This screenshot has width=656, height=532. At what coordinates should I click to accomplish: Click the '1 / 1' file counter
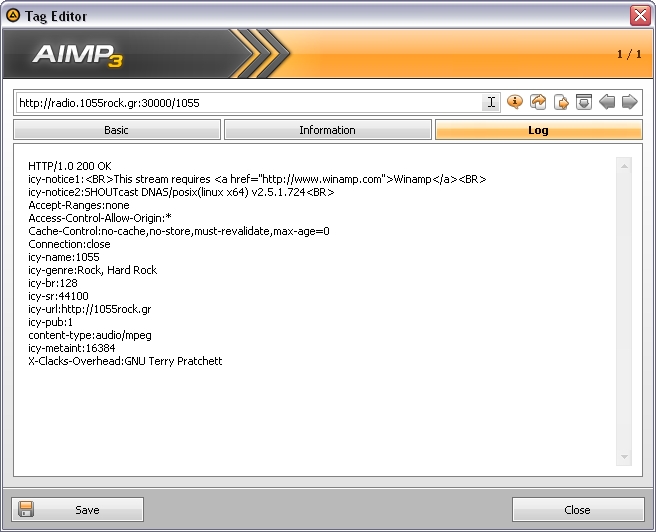click(x=629, y=54)
